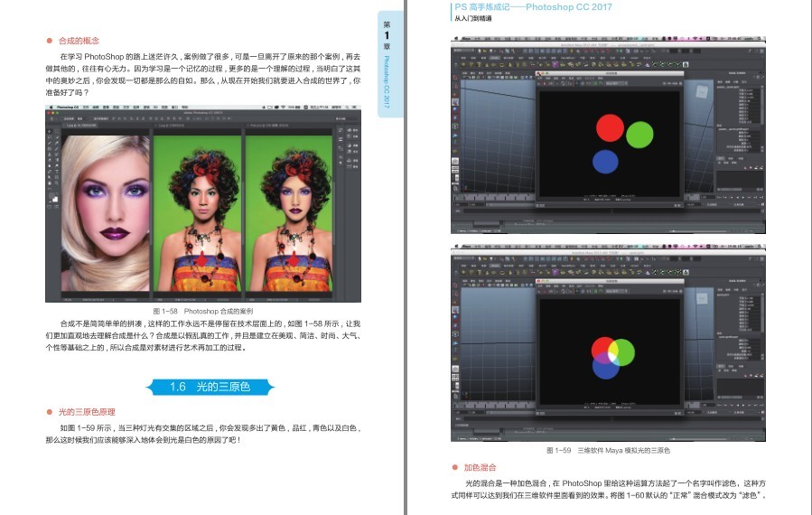
Task: Click the blonde woman portrait in Photoshop figure
Action: pyautogui.click(x=106, y=213)
